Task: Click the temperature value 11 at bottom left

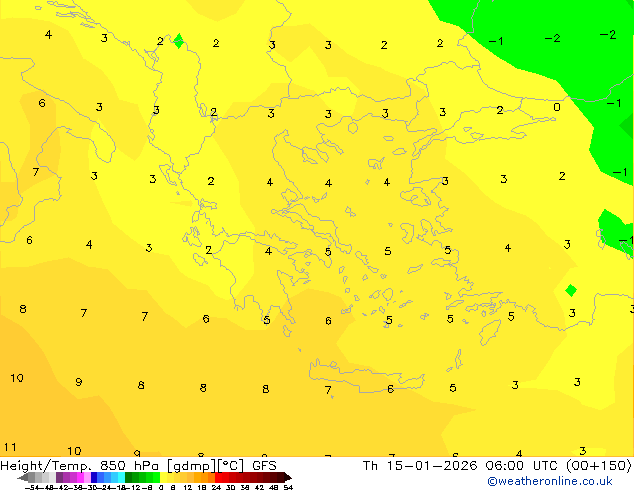Action: tap(10, 447)
